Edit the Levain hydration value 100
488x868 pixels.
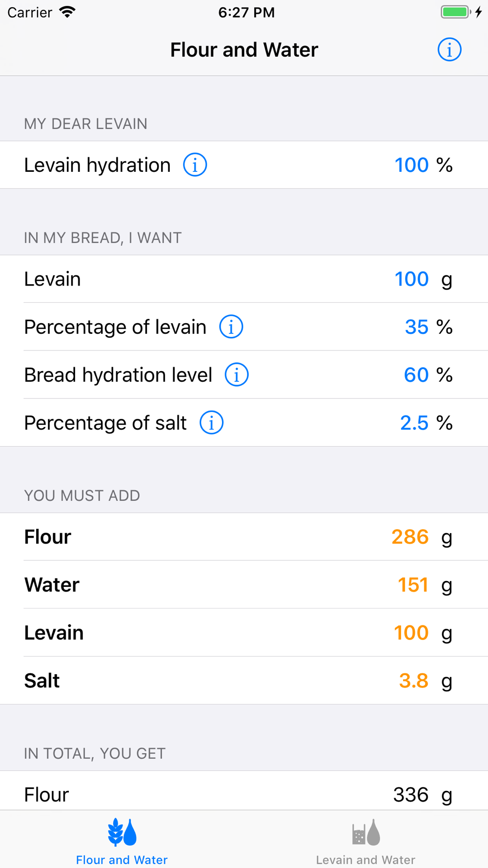[x=411, y=165]
